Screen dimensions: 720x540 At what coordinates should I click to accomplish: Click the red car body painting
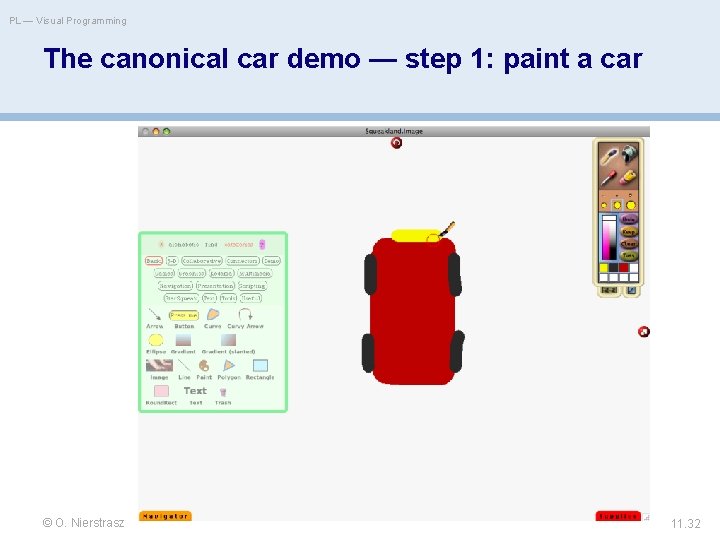click(x=413, y=312)
